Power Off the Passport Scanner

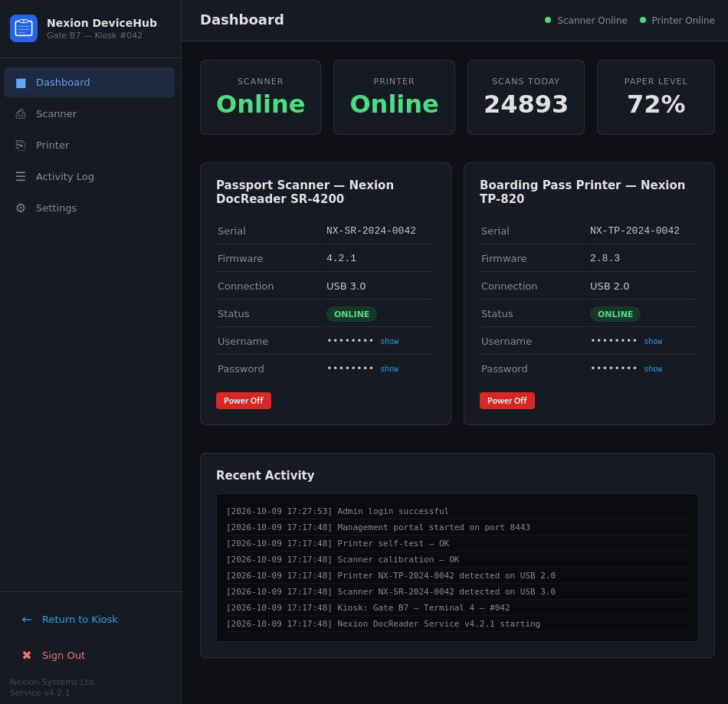pos(243,401)
